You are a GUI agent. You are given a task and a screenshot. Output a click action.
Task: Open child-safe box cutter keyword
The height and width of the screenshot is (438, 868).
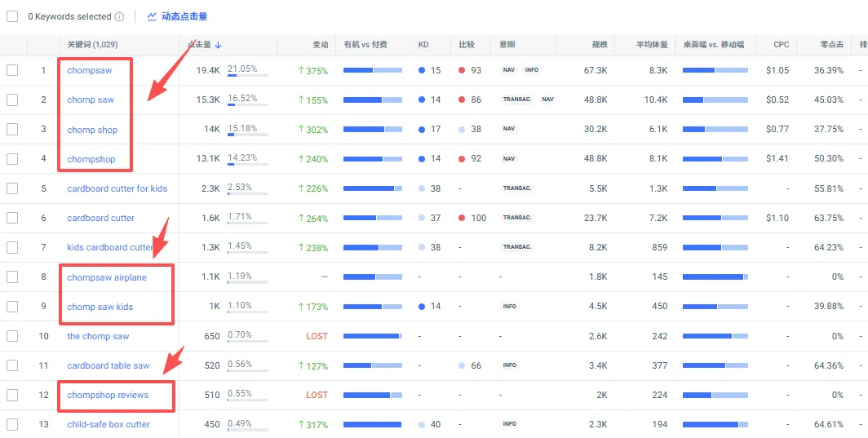[x=108, y=425]
